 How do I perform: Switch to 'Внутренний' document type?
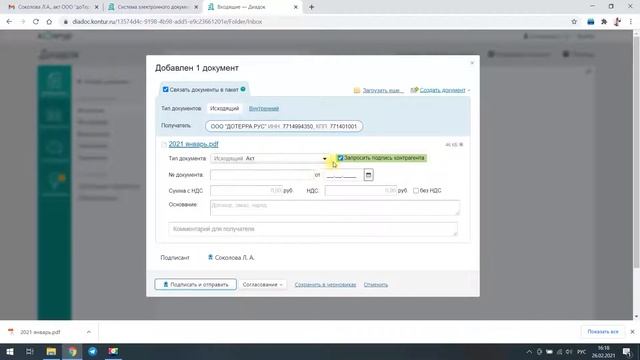tap(264, 109)
